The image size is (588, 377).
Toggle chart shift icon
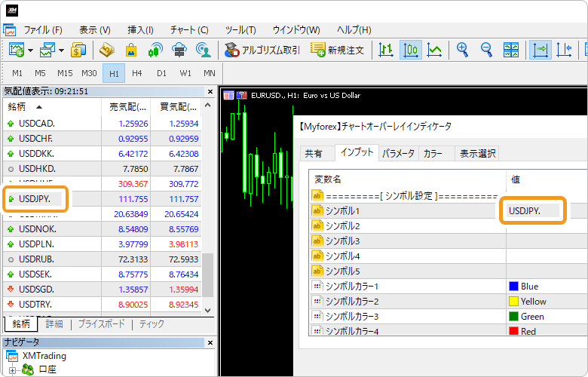click(564, 50)
